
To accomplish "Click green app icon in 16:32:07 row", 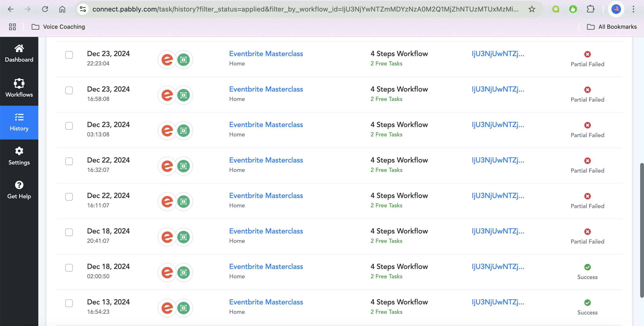I will point(184,166).
